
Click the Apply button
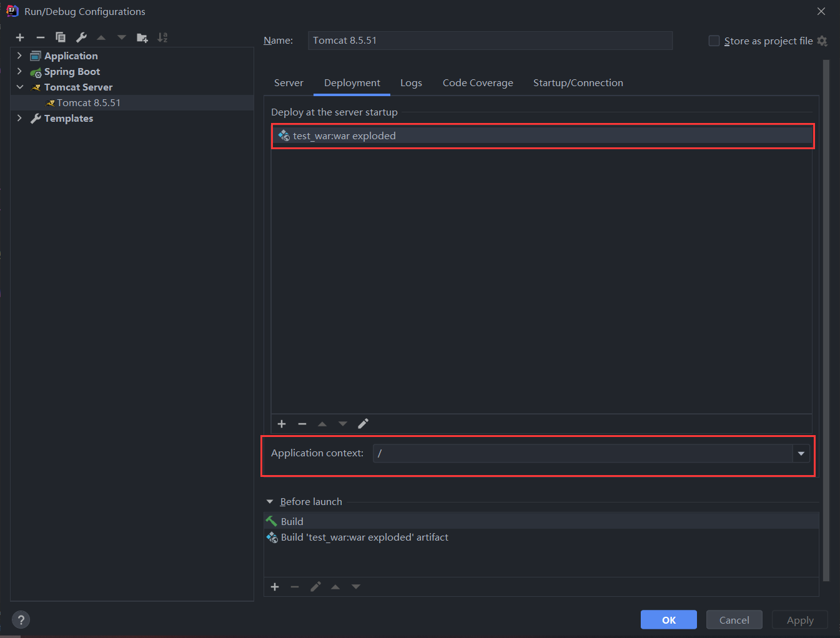pyautogui.click(x=800, y=620)
